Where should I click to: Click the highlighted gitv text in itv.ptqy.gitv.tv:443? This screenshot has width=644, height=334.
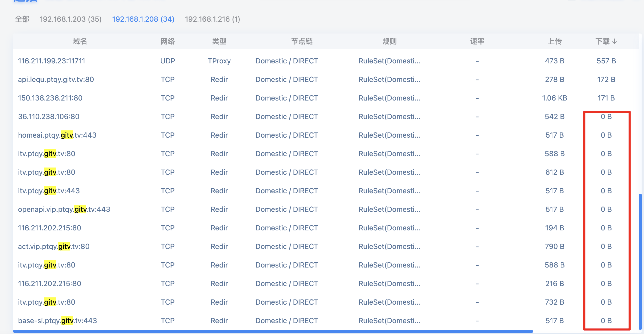click(x=50, y=191)
